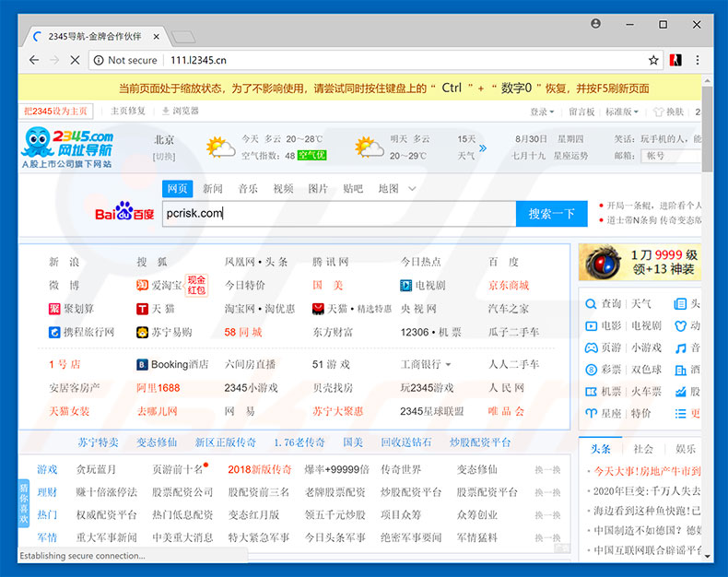Viewport: 728px width, 577px height.
Task: Click 主页修复 link
Action: tap(128, 111)
